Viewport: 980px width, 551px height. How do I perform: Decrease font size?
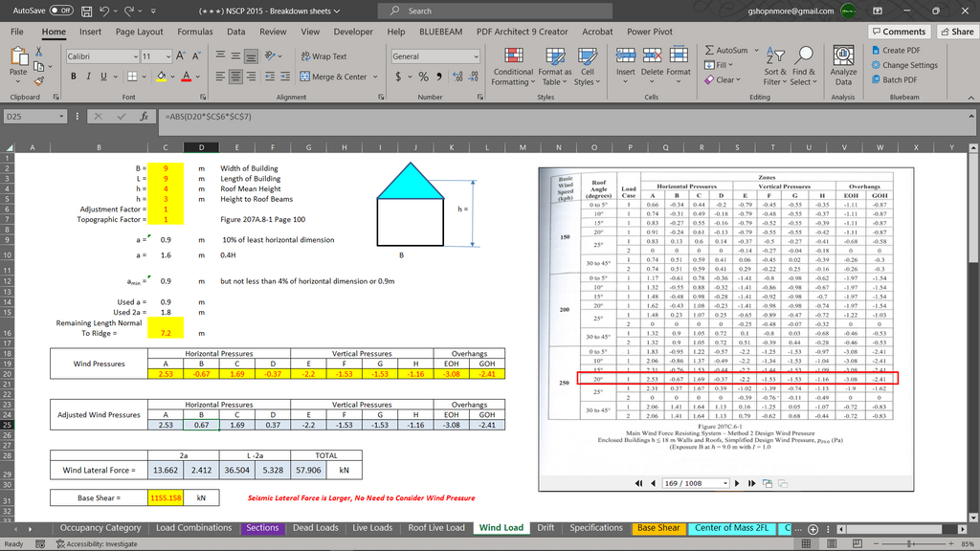pos(195,56)
